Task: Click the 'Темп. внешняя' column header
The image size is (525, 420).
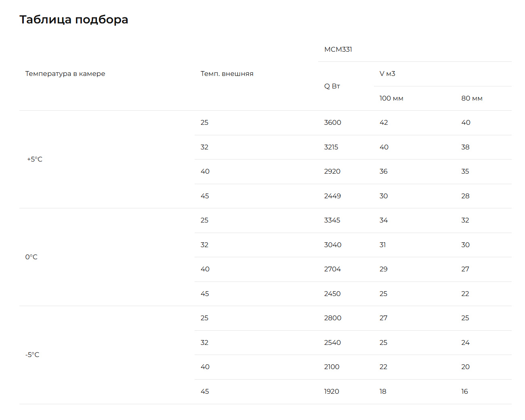Action: [x=227, y=73]
